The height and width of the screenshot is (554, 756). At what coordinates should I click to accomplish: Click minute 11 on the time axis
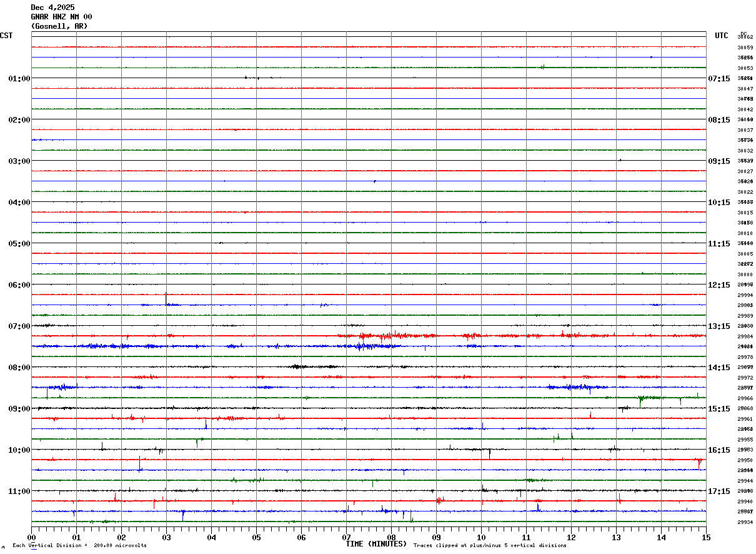(x=526, y=537)
